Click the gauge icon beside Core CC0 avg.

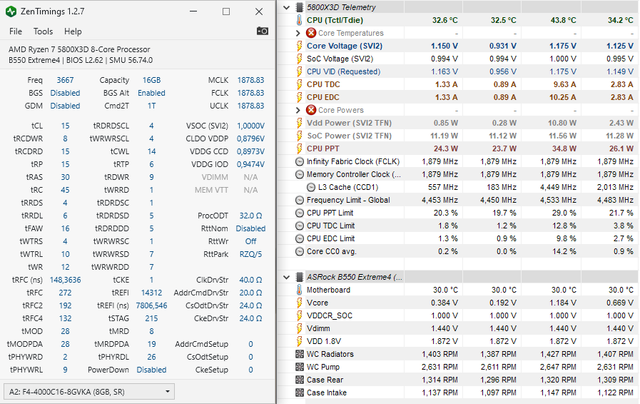click(x=299, y=251)
